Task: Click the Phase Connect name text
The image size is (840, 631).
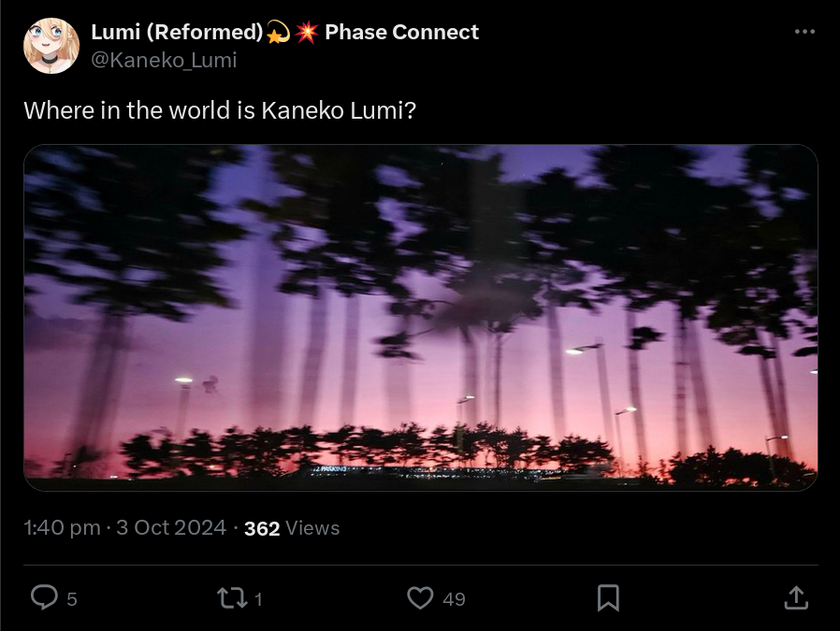Action: pyautogui.click(x=402, y=32)
